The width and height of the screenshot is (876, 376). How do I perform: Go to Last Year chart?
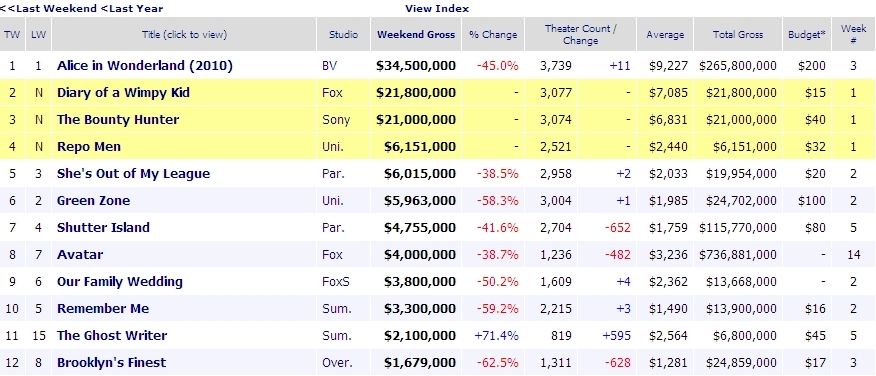132,8
